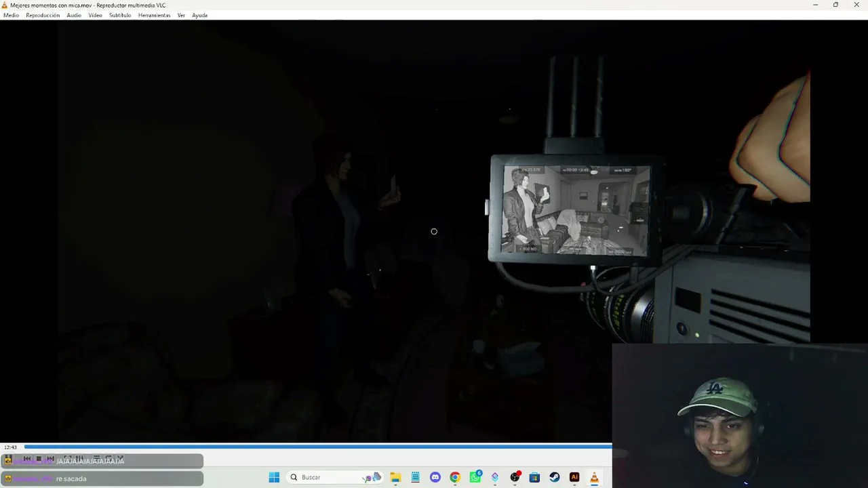Click the purple diamond app taskbar icon
Image resolution: width=868 pixels, height=488 pixels.
click(495, 477)
